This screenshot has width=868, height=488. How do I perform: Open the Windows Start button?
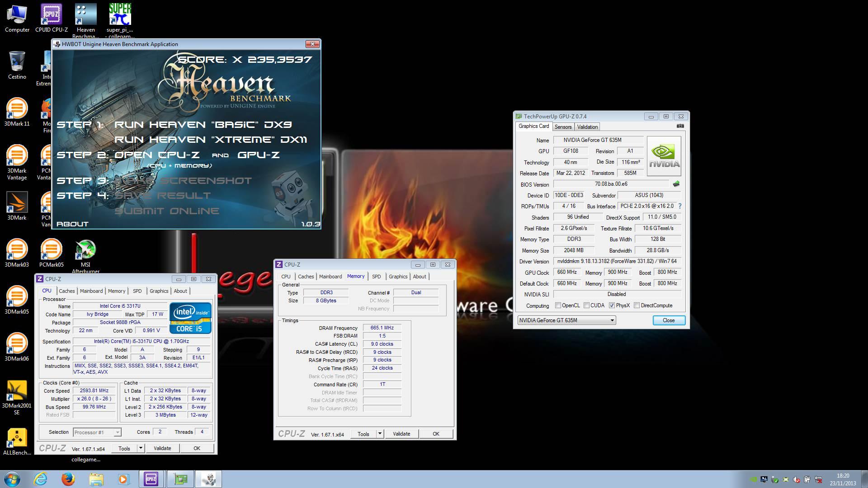pyautogui.click(x=12, y=479)
